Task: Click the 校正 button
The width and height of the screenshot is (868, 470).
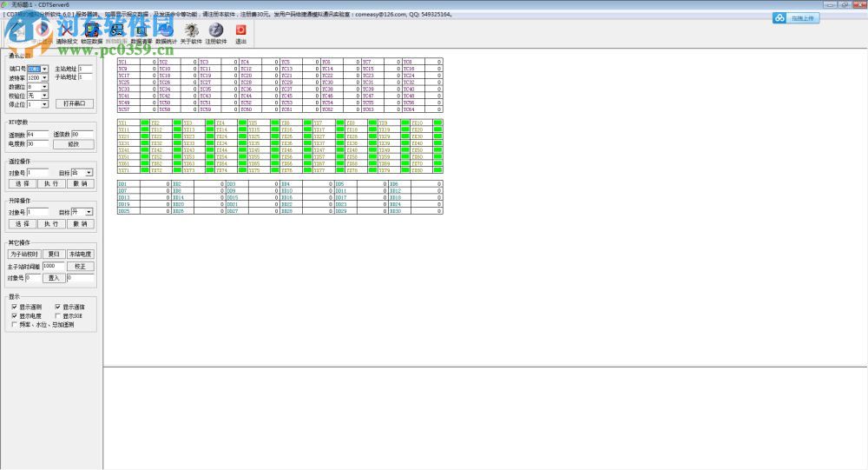Action: click(x=80, y=267)
